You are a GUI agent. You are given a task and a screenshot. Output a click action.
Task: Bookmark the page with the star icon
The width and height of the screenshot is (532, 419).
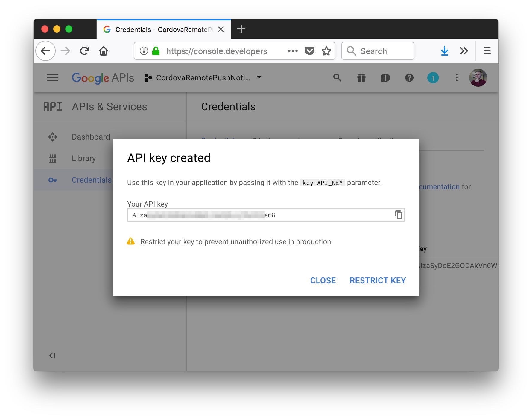pos(326,51)
